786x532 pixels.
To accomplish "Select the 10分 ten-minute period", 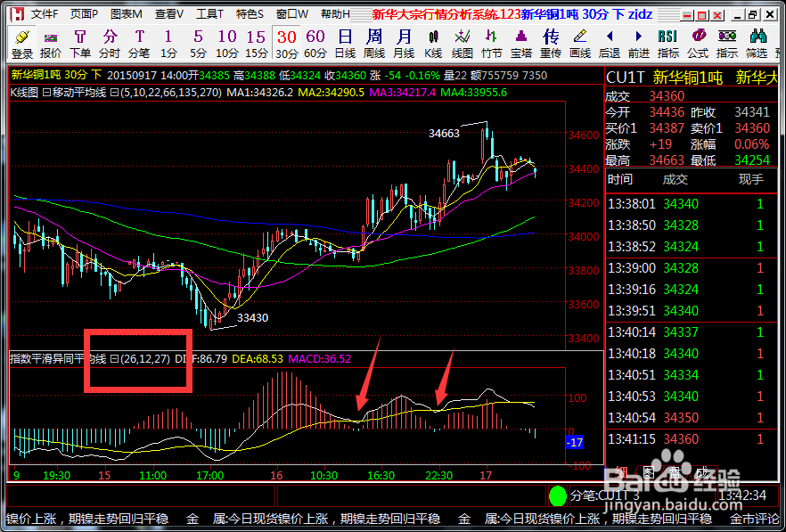I will click(x=227, y=44).
